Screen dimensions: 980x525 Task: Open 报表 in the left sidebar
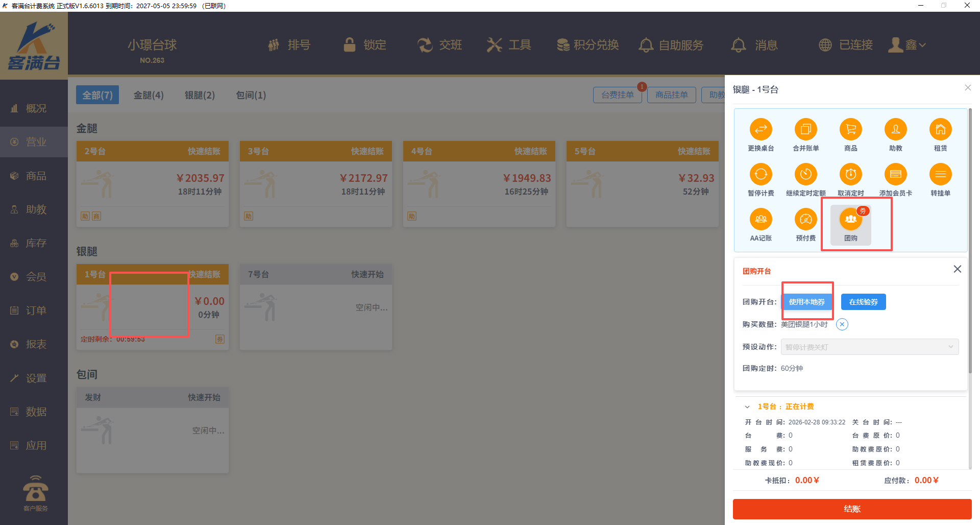click(x=36, y=344)
